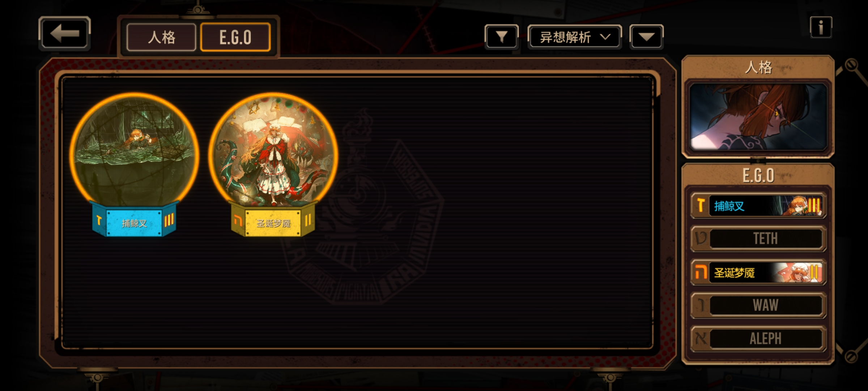Go back using the left arrow button
Viewport: 868px width, 391px height.
point(64,34)
